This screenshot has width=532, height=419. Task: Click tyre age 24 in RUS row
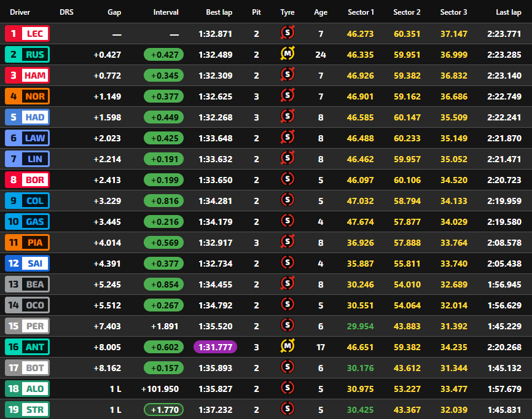[x=321, y=55]
